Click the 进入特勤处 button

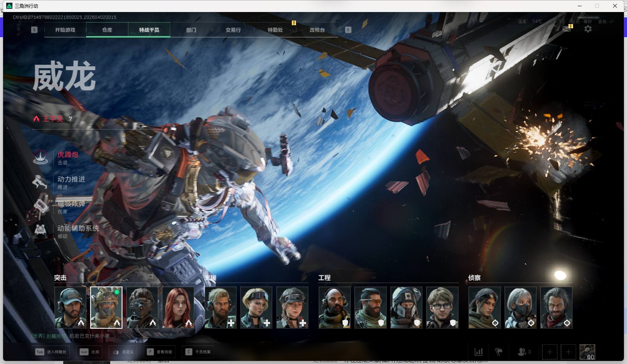pos(52,352)
